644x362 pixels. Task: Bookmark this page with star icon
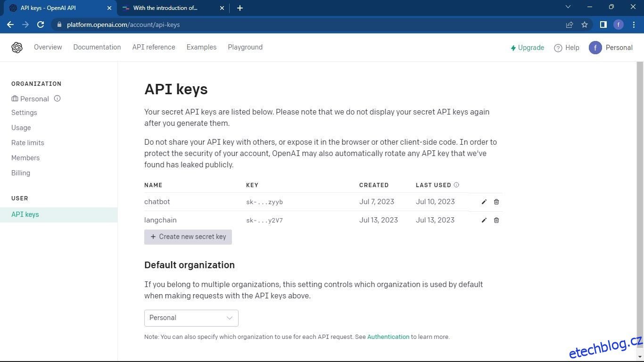pyautogui.click(x=585, y=25)
